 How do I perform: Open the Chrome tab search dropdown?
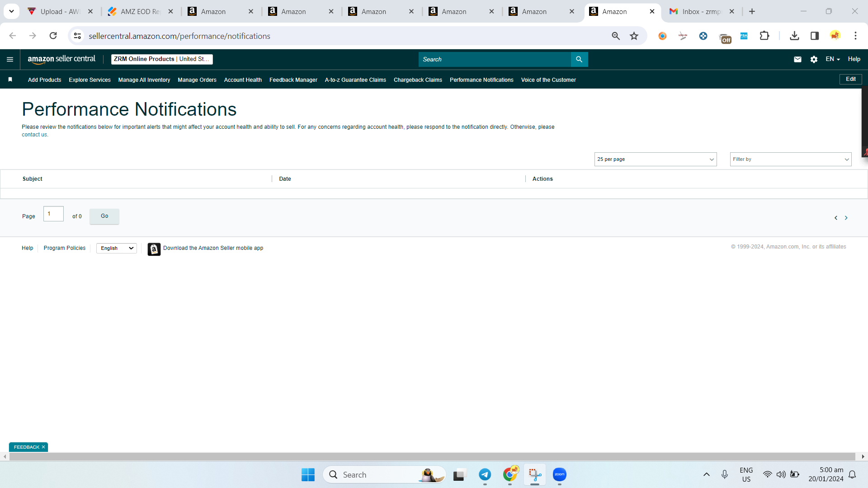point(11,11)
